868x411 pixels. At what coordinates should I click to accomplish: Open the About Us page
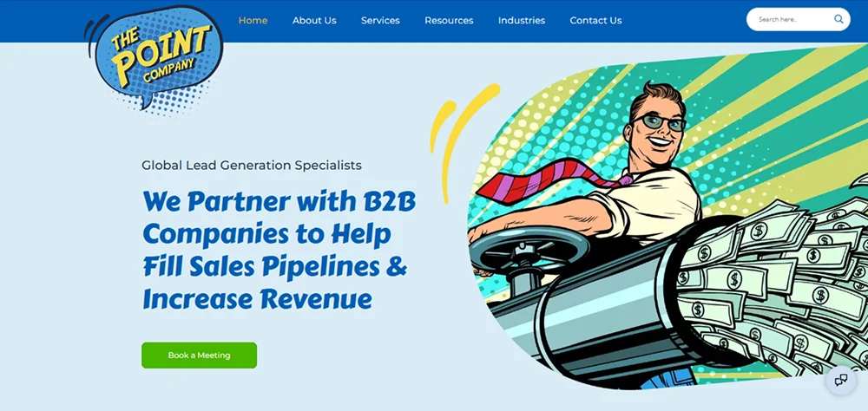(x=314, y=21)
